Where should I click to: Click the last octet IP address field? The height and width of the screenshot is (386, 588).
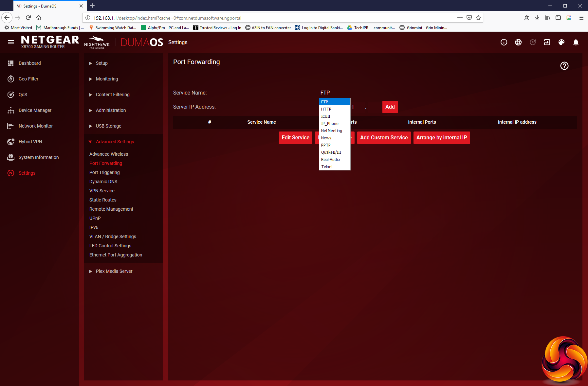click(375, 108)
